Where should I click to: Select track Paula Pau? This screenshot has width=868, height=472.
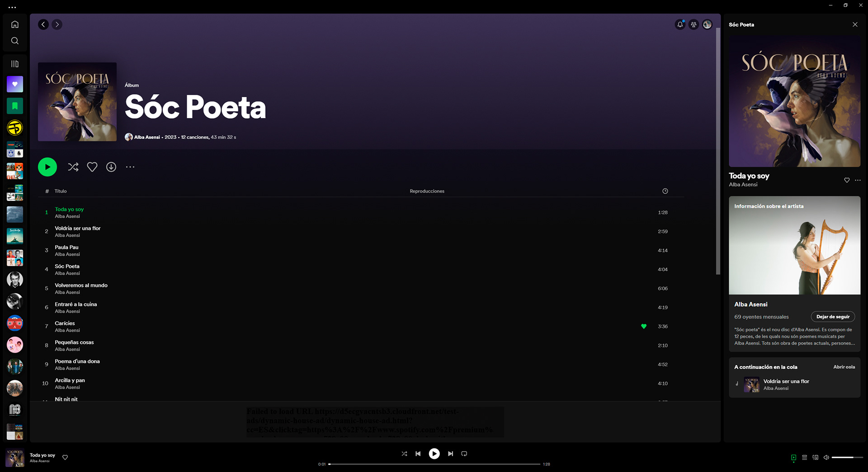(x=361, y=250)
